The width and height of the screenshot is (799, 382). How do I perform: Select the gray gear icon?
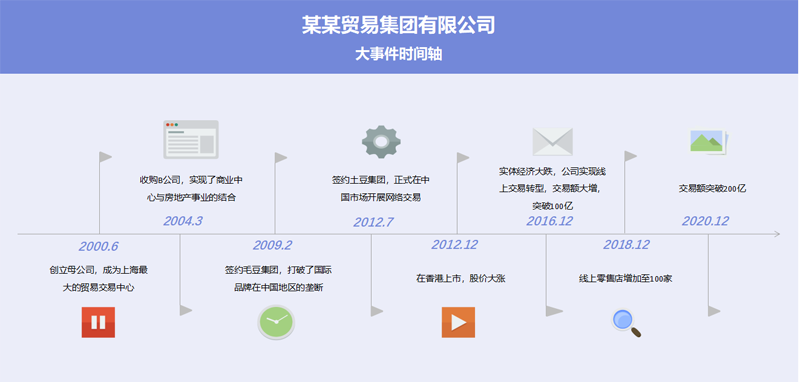coord(381,142)
